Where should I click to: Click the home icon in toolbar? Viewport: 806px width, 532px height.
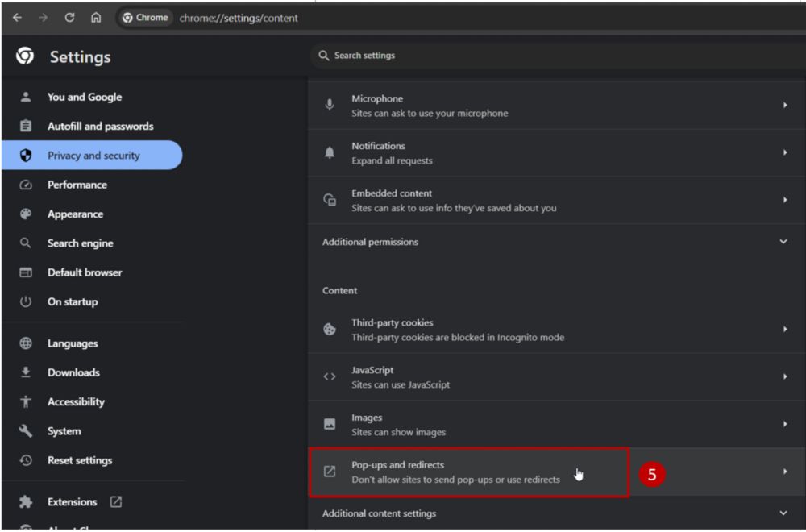point(96,18)
